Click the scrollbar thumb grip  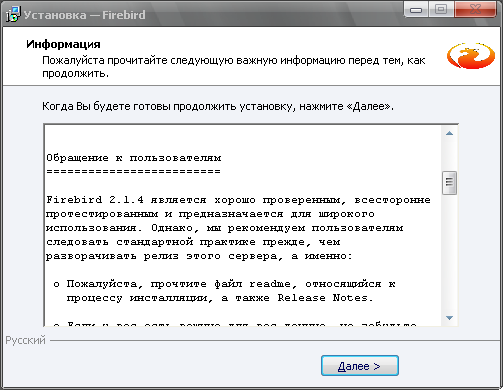(449, 182)
